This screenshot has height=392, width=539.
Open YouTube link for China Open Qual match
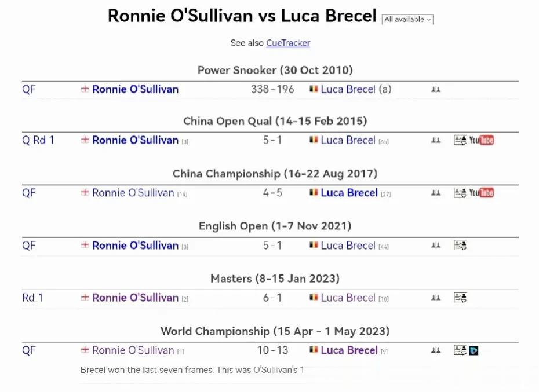click(482, 140)
